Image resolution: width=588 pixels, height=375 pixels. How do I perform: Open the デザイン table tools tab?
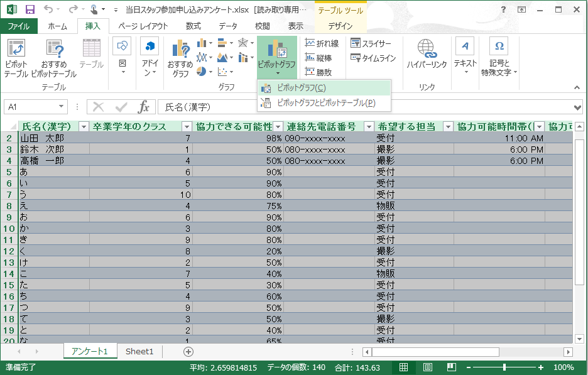click(x=340, y=26)
